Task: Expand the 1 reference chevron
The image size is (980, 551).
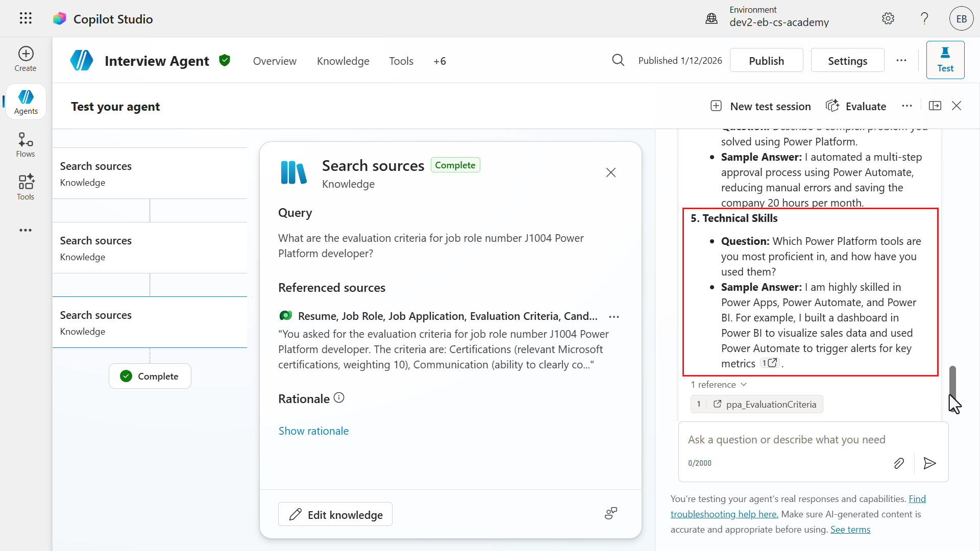Action: (x=744, y=384)
